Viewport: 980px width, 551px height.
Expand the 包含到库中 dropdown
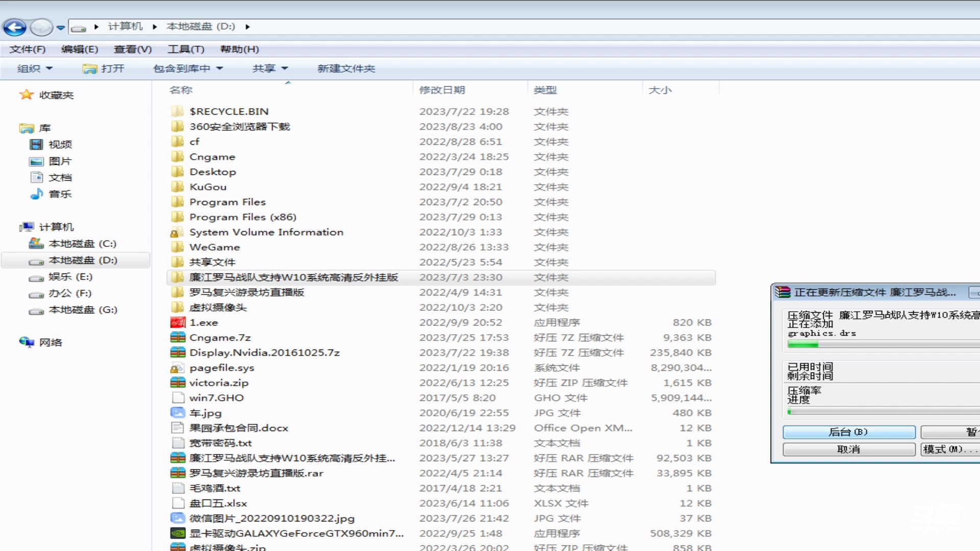188,68
